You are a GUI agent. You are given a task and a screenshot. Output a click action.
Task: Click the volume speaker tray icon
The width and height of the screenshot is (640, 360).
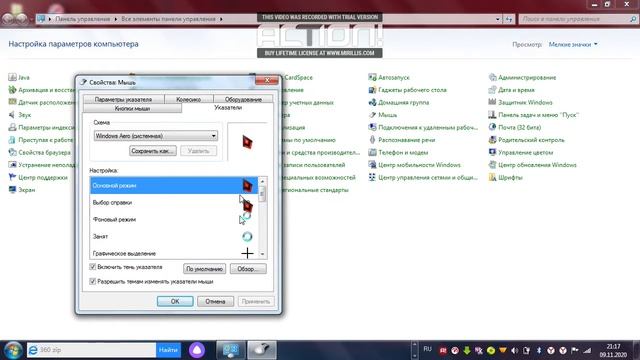point(514,350)
